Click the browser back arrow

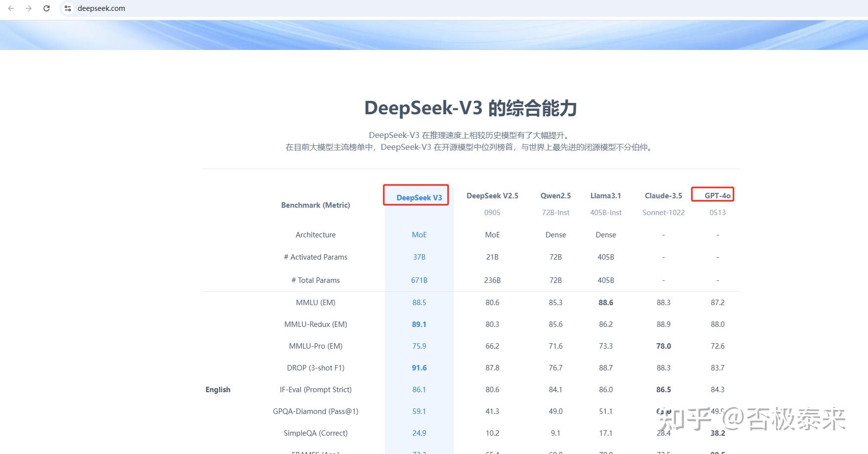coord(10,8)
